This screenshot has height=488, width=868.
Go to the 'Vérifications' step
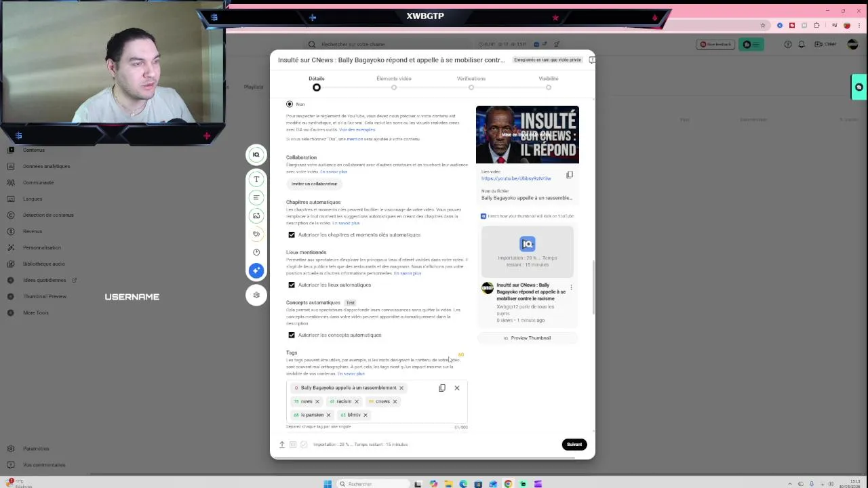471,83
